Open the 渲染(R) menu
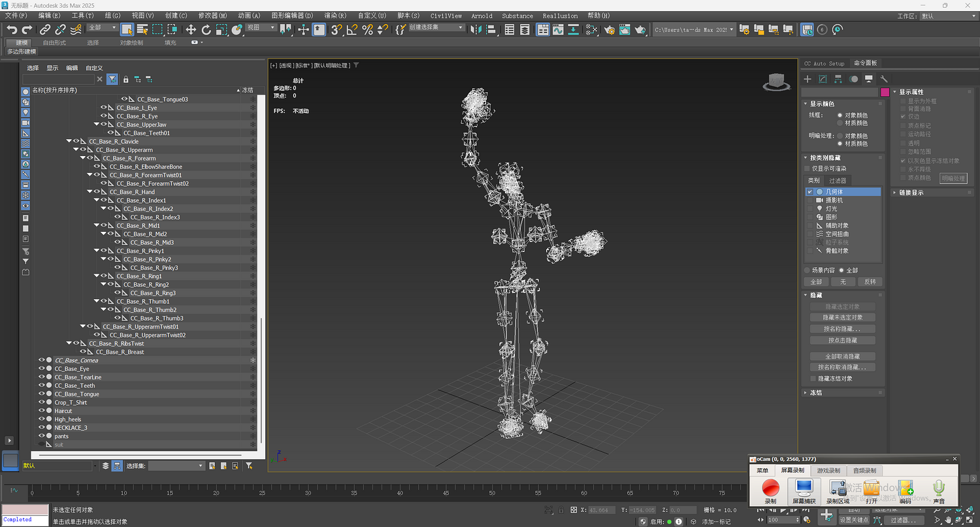Screen dimensions: 980x527 pos(336,16)
